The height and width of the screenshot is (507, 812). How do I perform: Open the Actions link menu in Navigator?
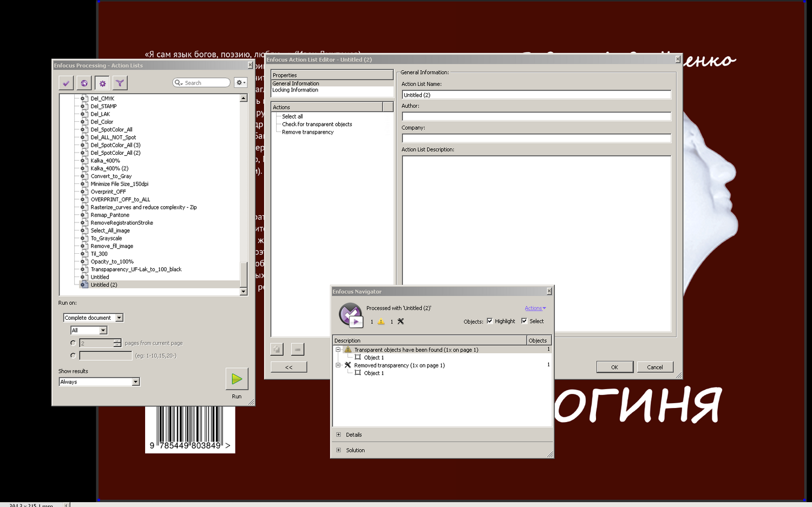[x=535, y=308]
